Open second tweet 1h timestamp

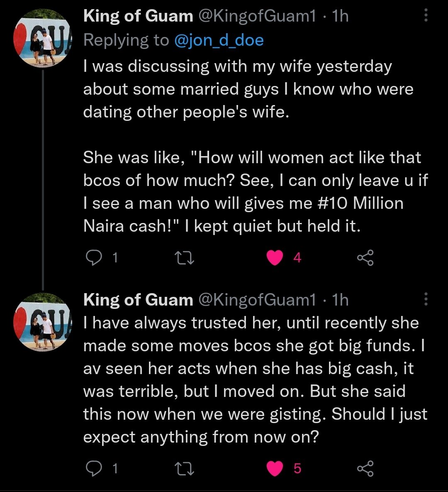(340, 300)
